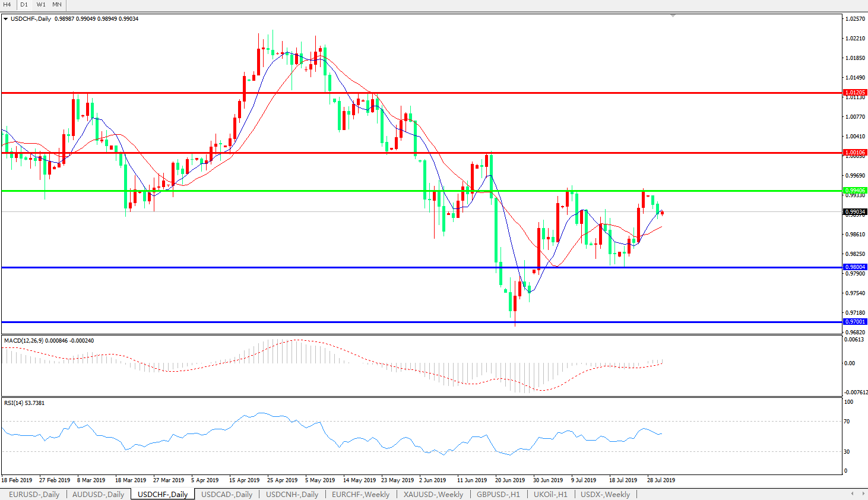Select the green 0.99406 price label

[x=855, y=191]
